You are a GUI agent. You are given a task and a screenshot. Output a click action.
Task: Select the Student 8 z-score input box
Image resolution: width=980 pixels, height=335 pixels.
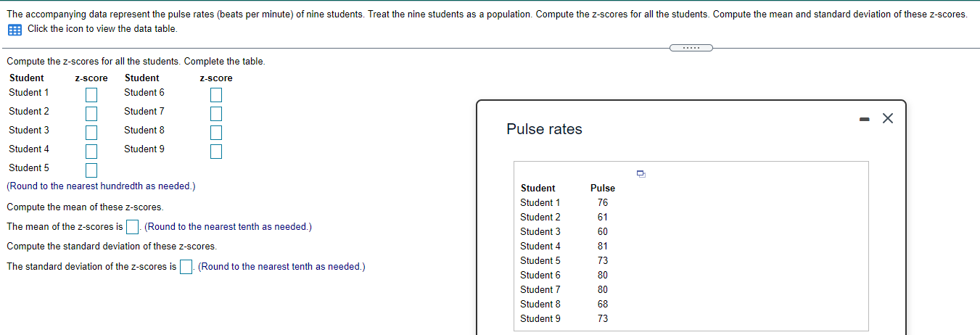pyautogui.click(x=215, y=133)
